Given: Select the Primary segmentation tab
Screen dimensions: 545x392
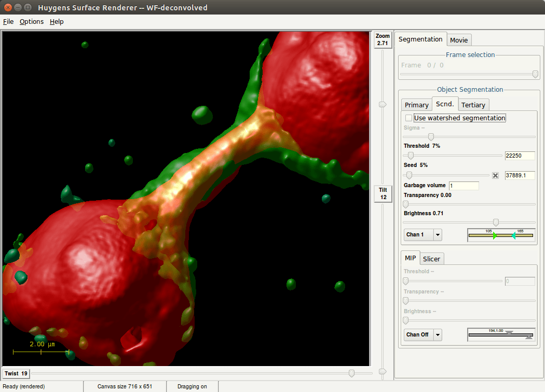Looking at the screenshot, I should 416,105.
